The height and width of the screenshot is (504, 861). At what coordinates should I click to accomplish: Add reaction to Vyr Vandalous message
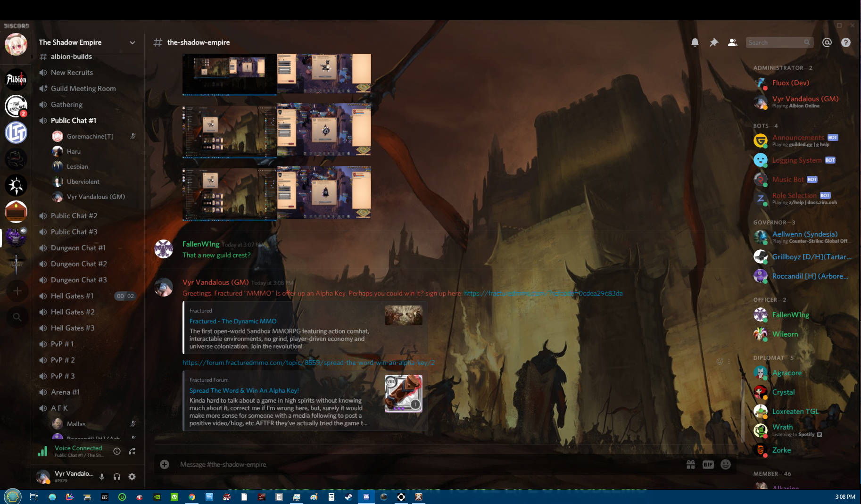pos(720,362)
